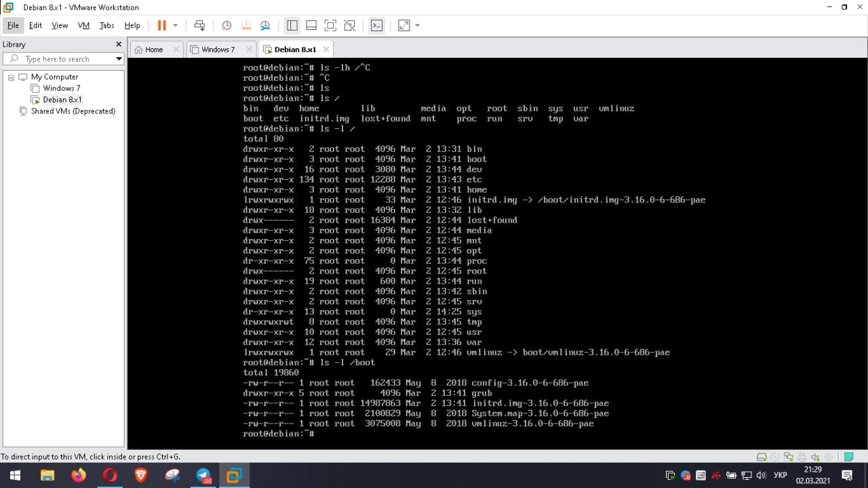The height and width of the screenshot is (488, 868).
Task: Launch Firefox from the taskbar
Action: [x=78, y=475]
